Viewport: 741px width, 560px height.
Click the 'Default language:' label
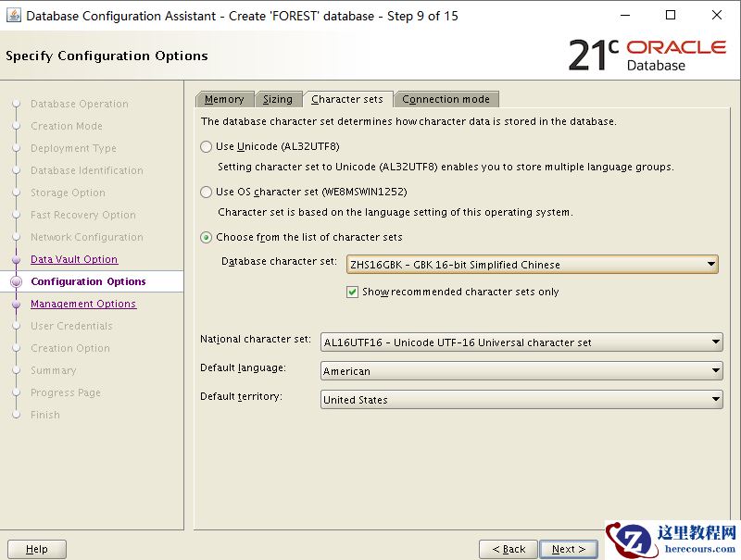tap(243, 367)
